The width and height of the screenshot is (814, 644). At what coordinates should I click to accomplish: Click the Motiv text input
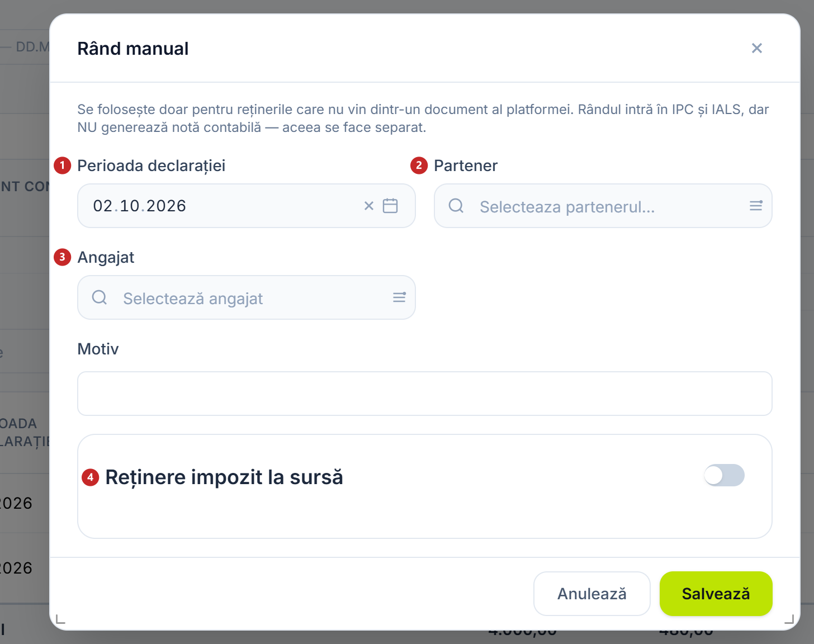(425, 394)
